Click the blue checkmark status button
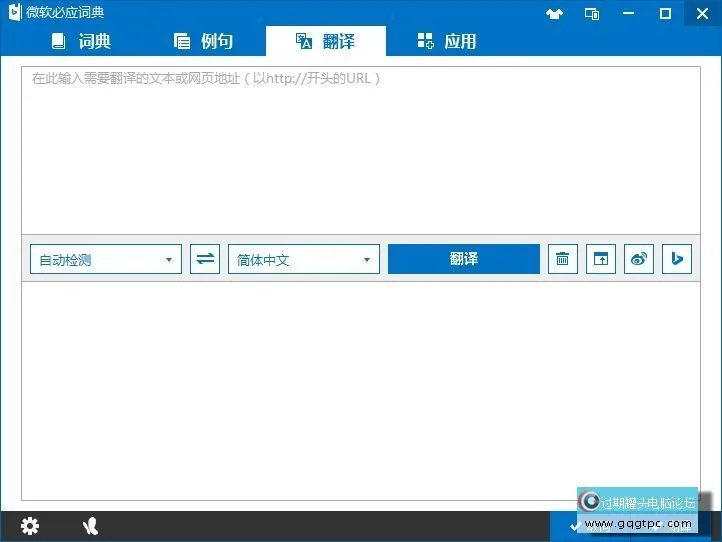Viewport: 722px width, 542px height. pyautogui.click(x=573, y=526)
